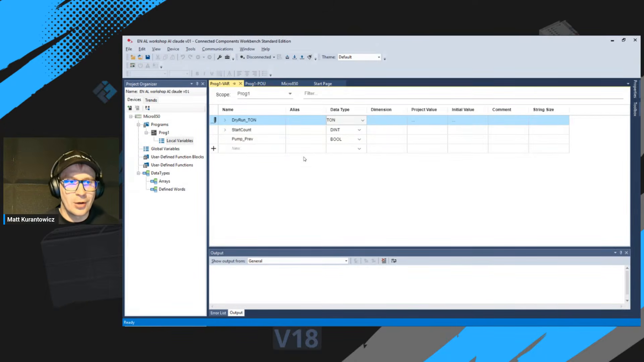Image resolution: width=644 pixels, height=362 pixels.
Task: Select the Trends tab in Project Organizer
Action: pyautogui.click(x=151, y=100)
